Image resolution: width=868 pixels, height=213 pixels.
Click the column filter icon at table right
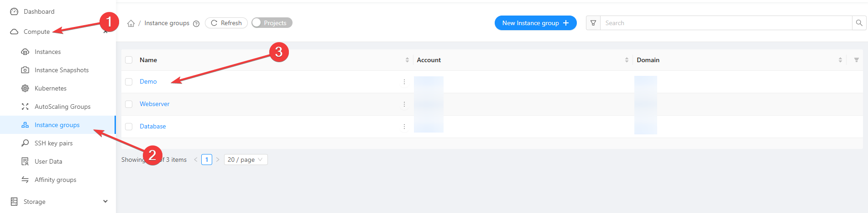(x=856, y=60)
